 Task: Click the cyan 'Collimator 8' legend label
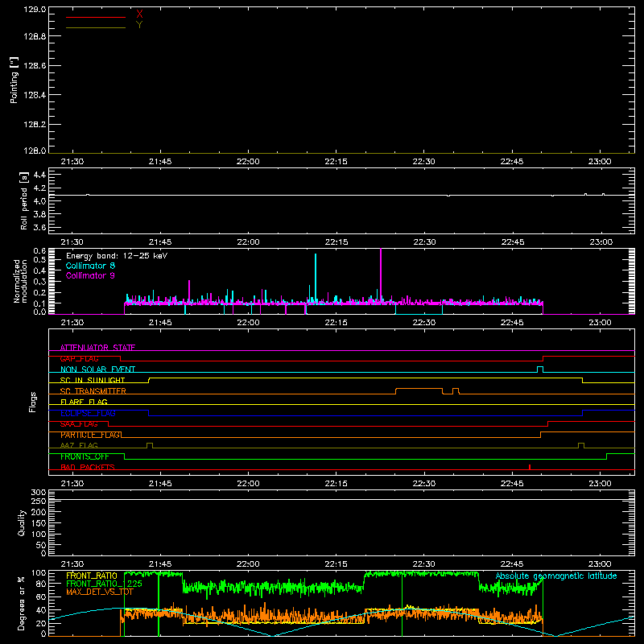click(90, 266)
